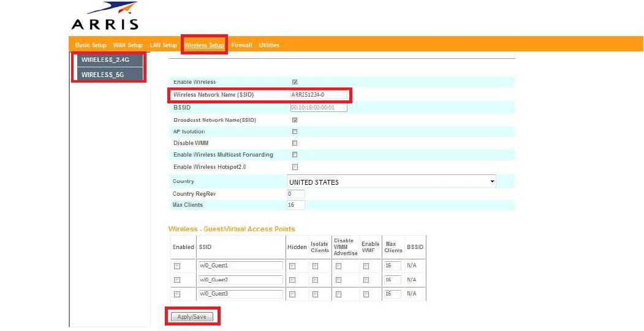The width and height of the screenshot is (644, 331).
Task: Click Max Clients field for wl0_Guest1
Action: tap(393, 266)
